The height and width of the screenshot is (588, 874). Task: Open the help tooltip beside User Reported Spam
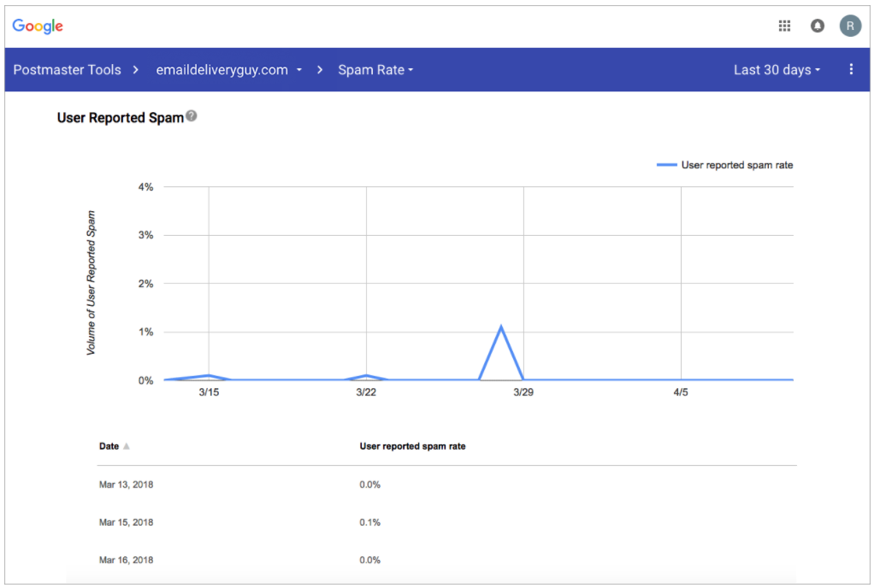pyautogui.click(x=190, y=114)
